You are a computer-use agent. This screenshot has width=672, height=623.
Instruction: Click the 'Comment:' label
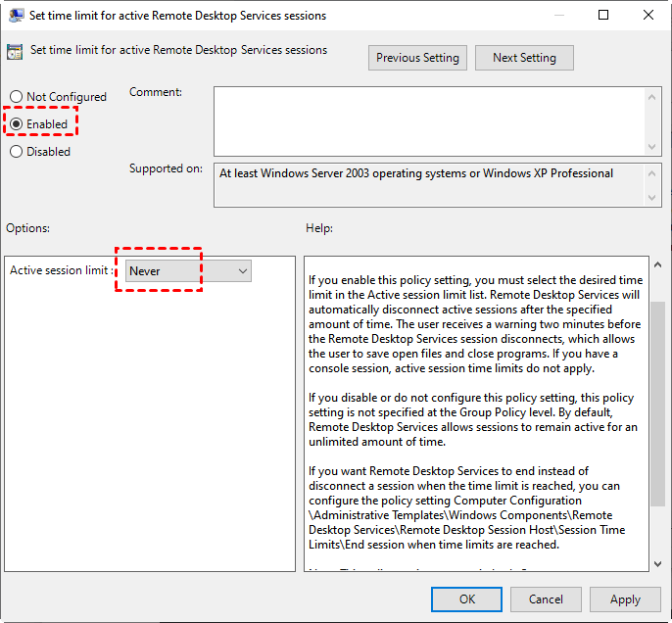coord(156,92)
